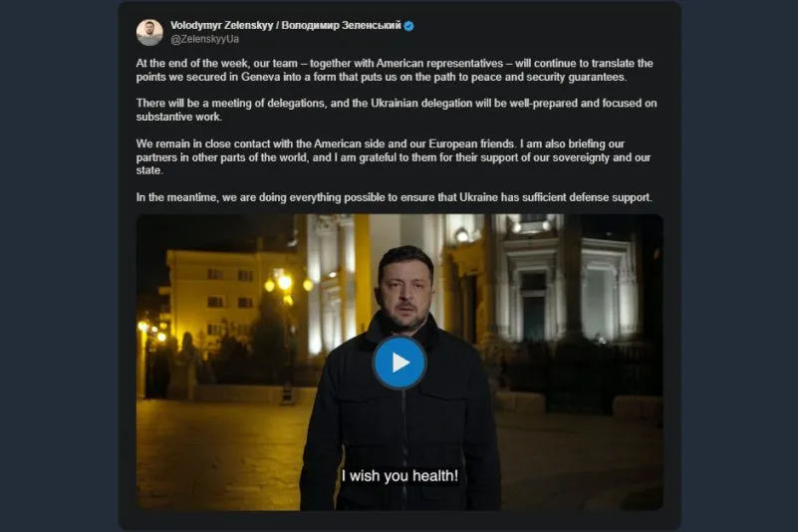
Task: Click the paragraph about meeting of delegations
Action: (397, 110)
